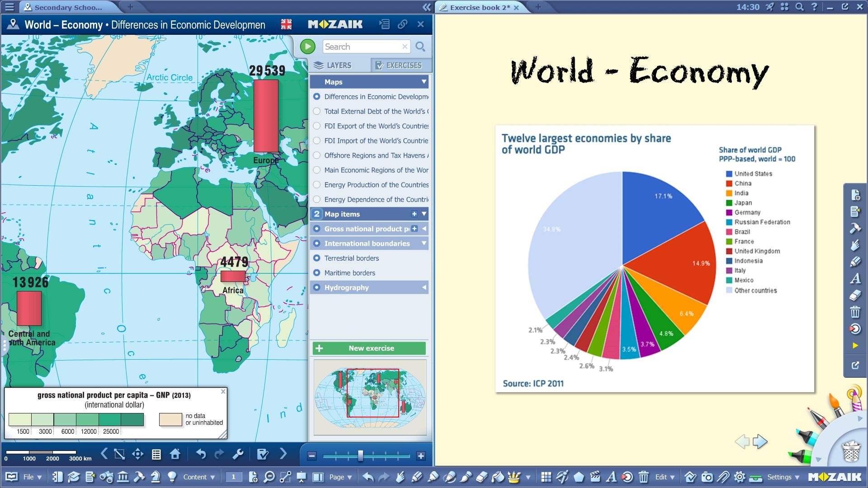The image size is (868, 488).
Task: Click the camera screenshot icon
Action: 707,477
